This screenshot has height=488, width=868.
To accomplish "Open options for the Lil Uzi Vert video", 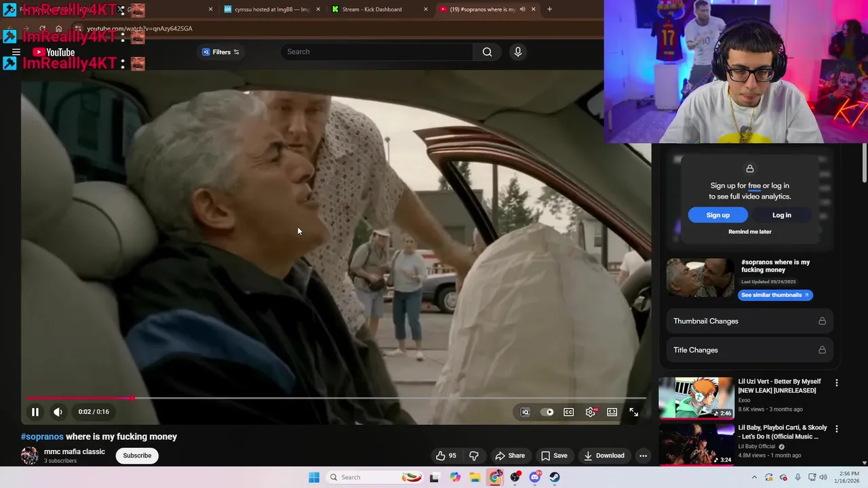I will tap(836, 383).
